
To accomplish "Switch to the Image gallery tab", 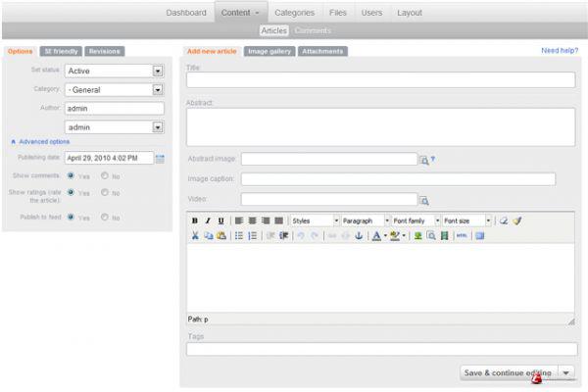I will (269, 50).
